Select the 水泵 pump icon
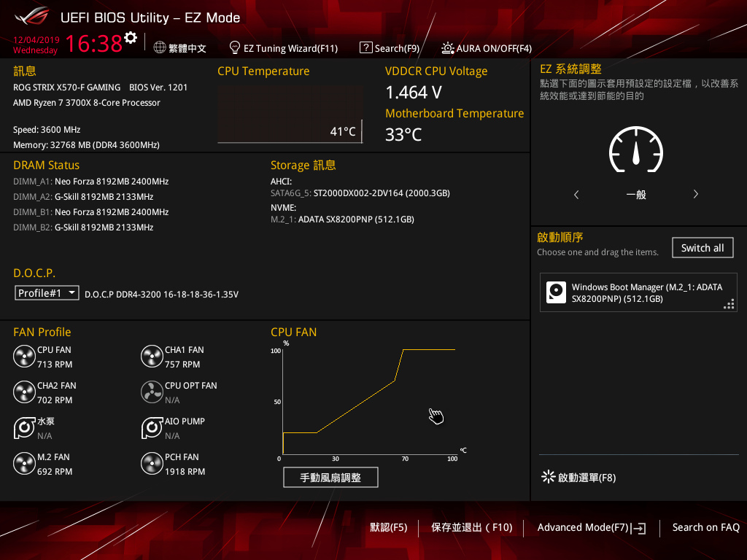The image size is (747, 560). (24, 428)
